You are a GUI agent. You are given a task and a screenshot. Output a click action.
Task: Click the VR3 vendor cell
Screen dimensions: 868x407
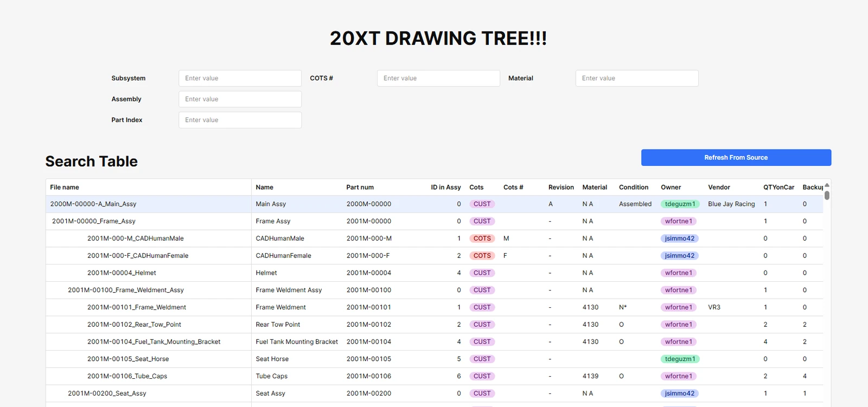(714, 307)
